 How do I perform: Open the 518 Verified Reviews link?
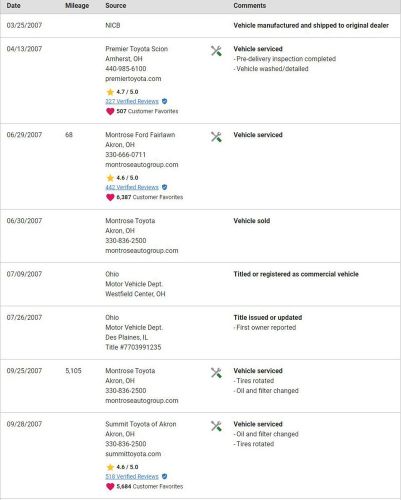pyautogui.click(x=132, y=477)
